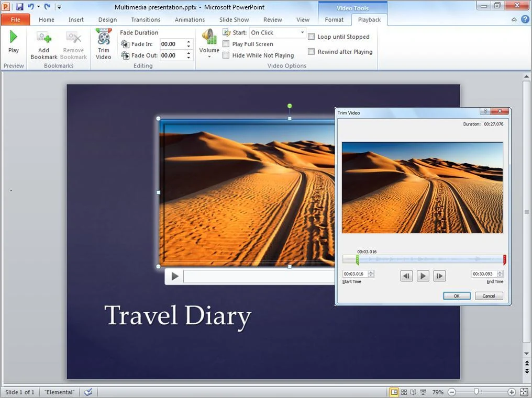Screen dimensions: 532x398
Task: Start Slide Show from status bar icon
Action: click(x=423, y=392)
